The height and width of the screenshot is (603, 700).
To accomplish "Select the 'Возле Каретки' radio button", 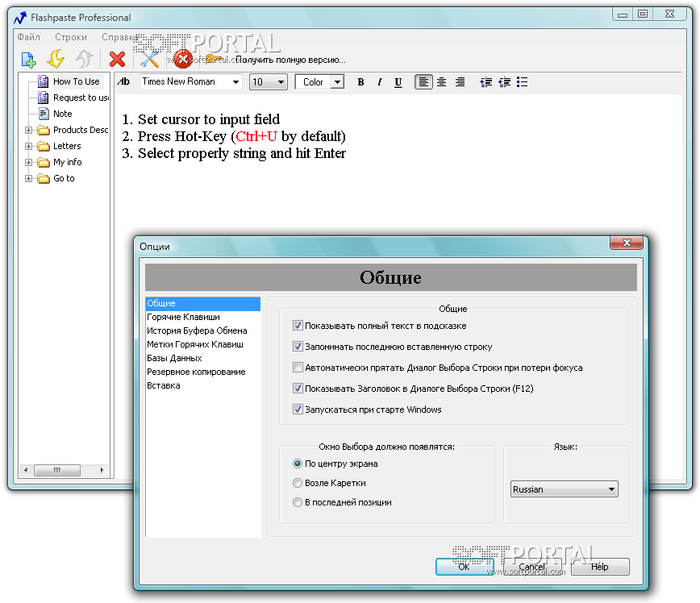I will coord(298,483).
